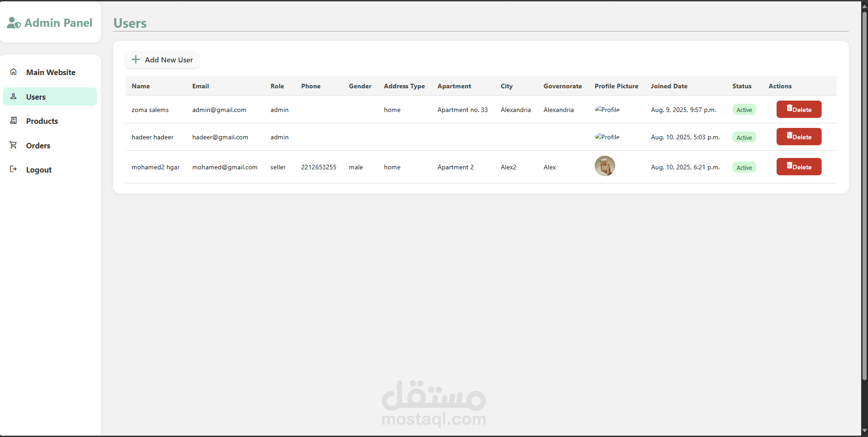The width and height of the screenshot is (868, 437).
Task: Click the name cell mohamed2 hgar
Action: pos(156,167)
